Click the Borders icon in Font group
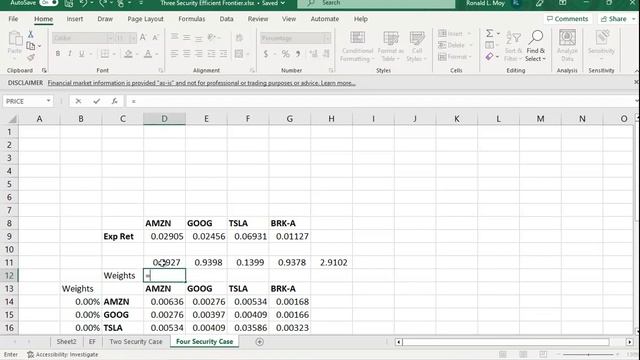This screenshot has height=360, width=640. point(105,54)
